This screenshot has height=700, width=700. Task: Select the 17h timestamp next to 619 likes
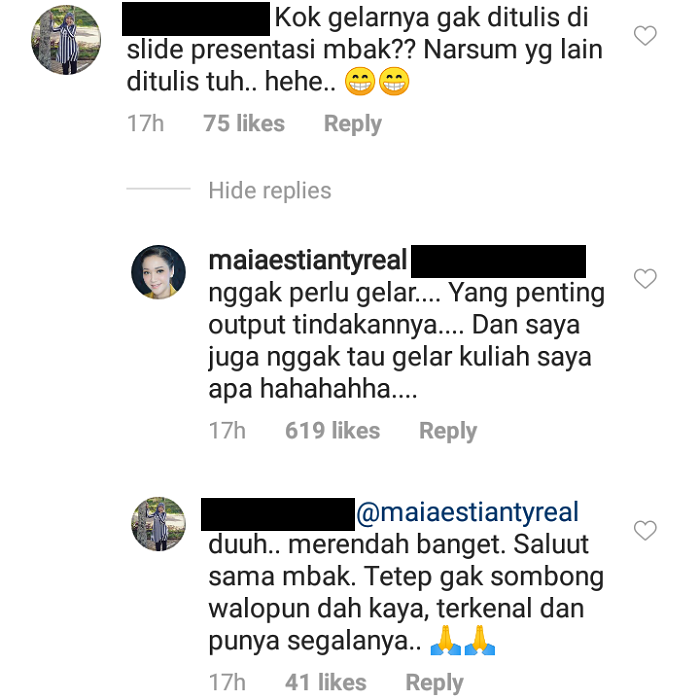click(227, 430)
